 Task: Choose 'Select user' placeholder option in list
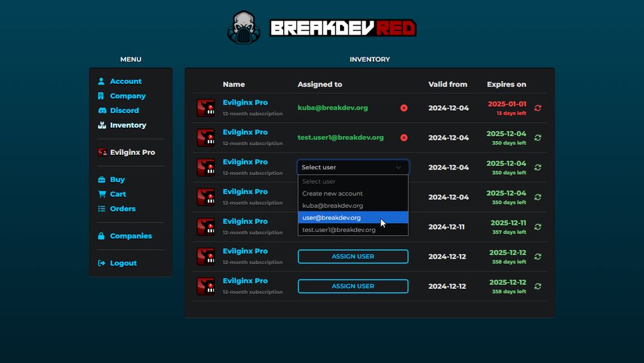(x=353, y=181)
